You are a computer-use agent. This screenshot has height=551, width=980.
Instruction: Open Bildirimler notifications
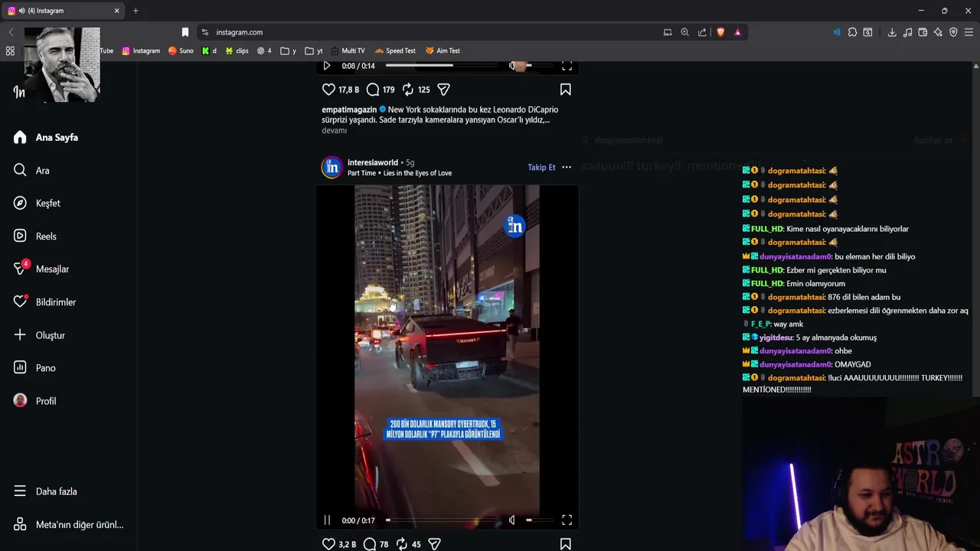44,302
